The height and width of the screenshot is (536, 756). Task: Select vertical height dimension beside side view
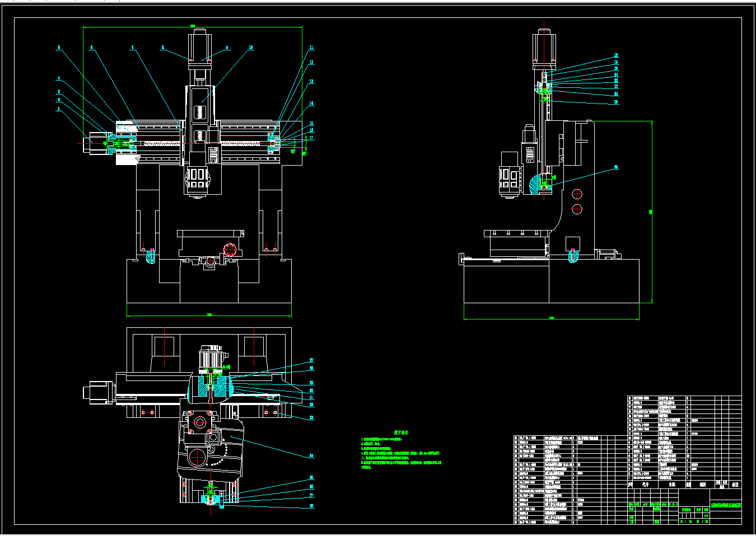(651, 211)
